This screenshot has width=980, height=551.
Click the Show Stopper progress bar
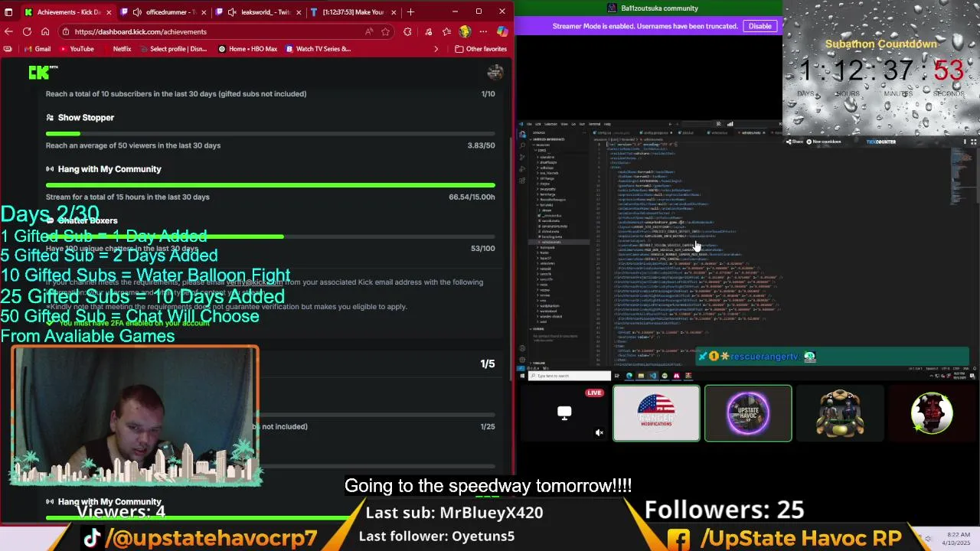[270, 134]
